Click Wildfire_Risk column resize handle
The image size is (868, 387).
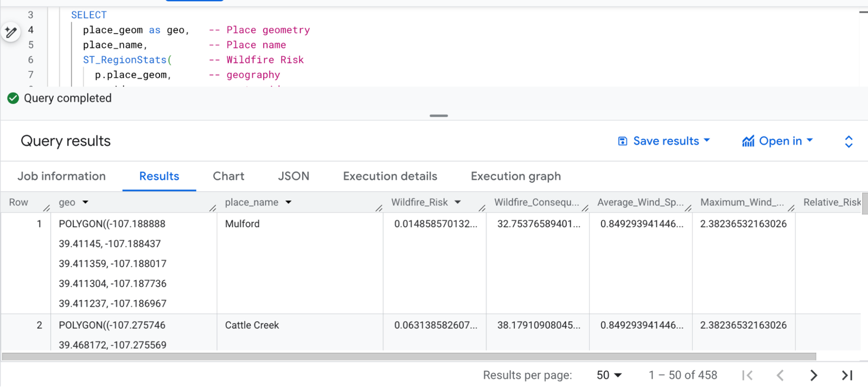(x=482, y=208)
